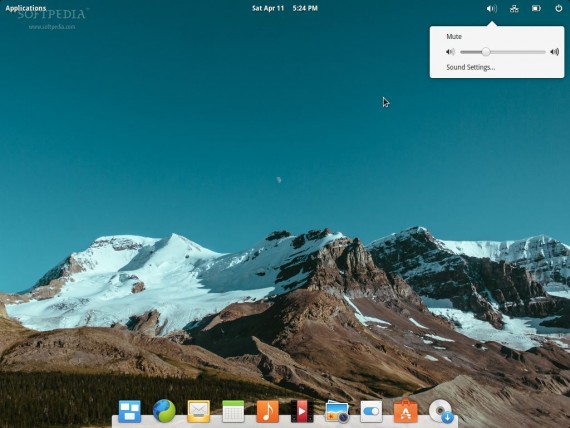Screen dimensions: 570x428
Task: Launch the Midori web browser
Action: [x=164, y=411]
